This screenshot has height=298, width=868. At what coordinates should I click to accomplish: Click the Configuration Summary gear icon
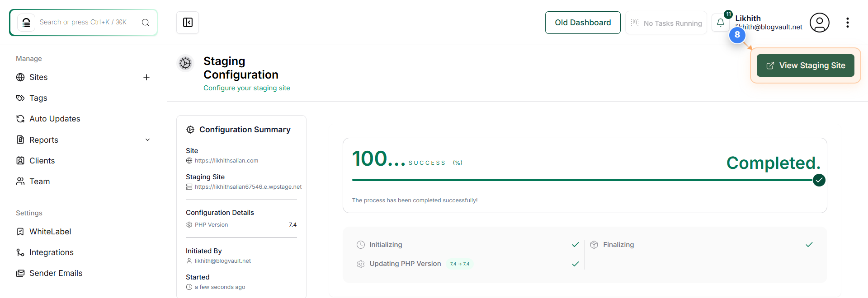tap(190, 130)
